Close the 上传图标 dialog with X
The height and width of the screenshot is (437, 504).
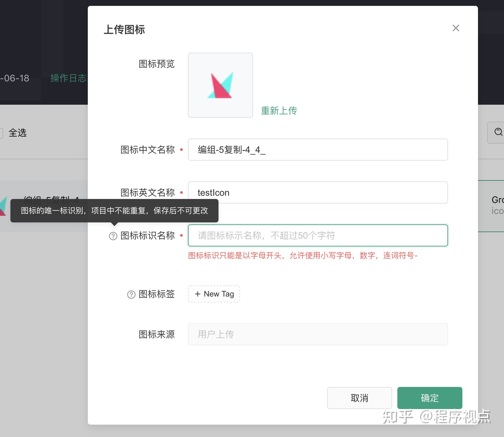[x=456, y=28]
